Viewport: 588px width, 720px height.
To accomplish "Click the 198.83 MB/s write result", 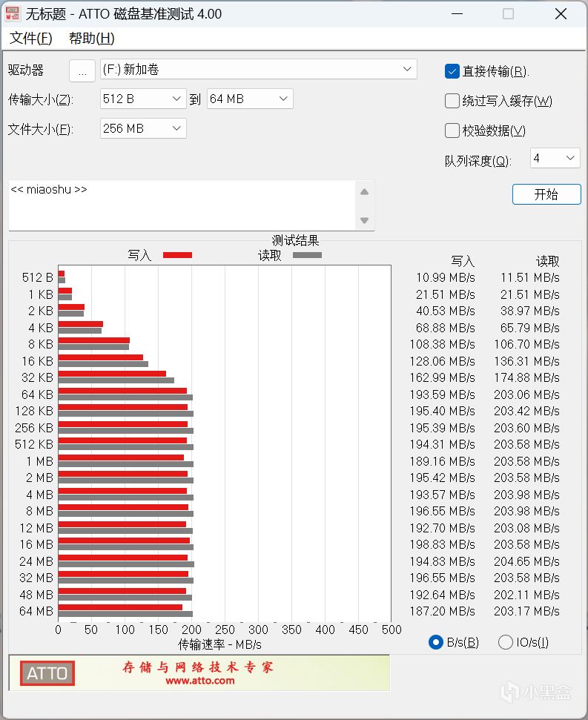I will (442, 544).
